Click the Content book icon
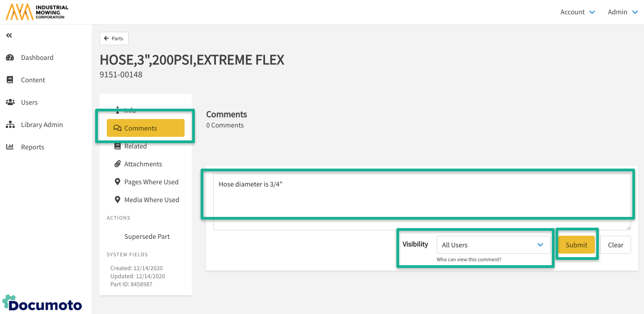The width and height of the screenshot is (644, 314). point(10,80)
